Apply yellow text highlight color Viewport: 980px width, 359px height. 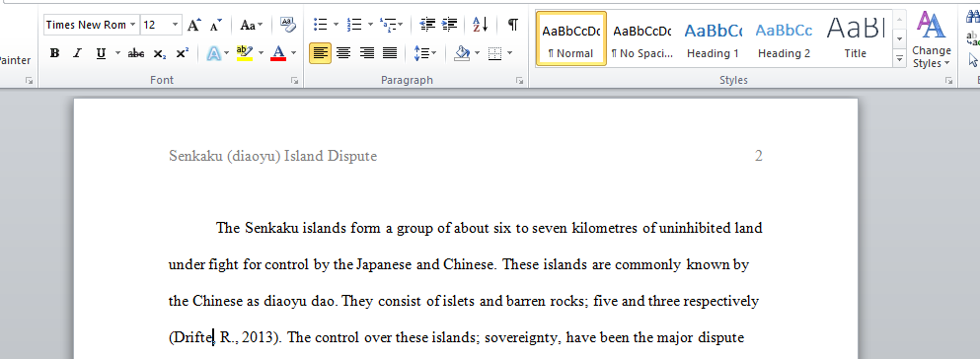tap(245, 53)
